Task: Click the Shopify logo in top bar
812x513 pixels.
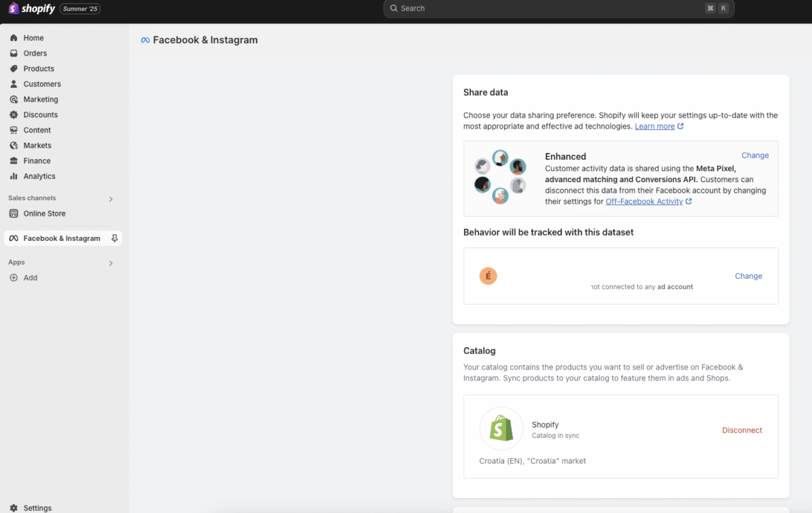Action: [32, 9]
